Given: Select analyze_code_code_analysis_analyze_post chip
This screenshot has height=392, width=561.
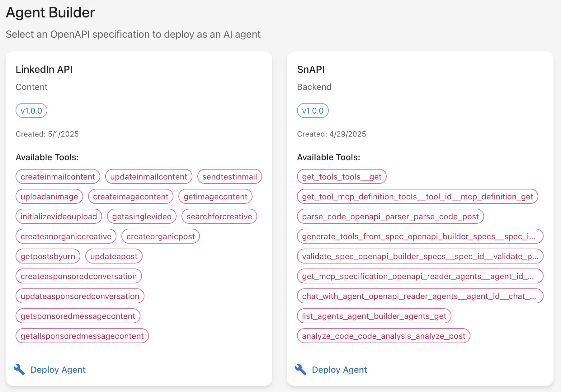Looking at the screenshot, I should click(x=384, y=336).
